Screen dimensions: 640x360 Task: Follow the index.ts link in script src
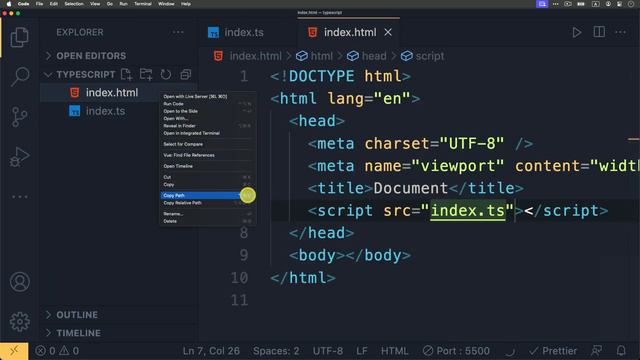click(x=468, y=211)
